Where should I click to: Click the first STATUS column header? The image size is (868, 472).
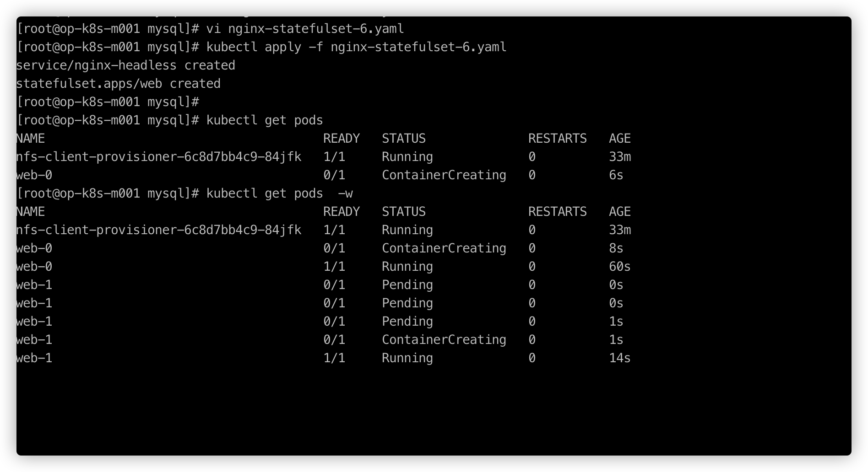tap(404, 139)
